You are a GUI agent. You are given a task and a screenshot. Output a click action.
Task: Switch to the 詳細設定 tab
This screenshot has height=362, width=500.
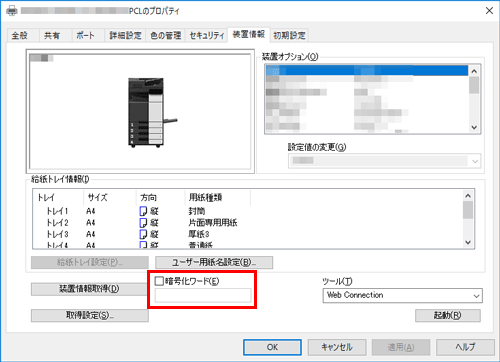click(x=125, y=35)
